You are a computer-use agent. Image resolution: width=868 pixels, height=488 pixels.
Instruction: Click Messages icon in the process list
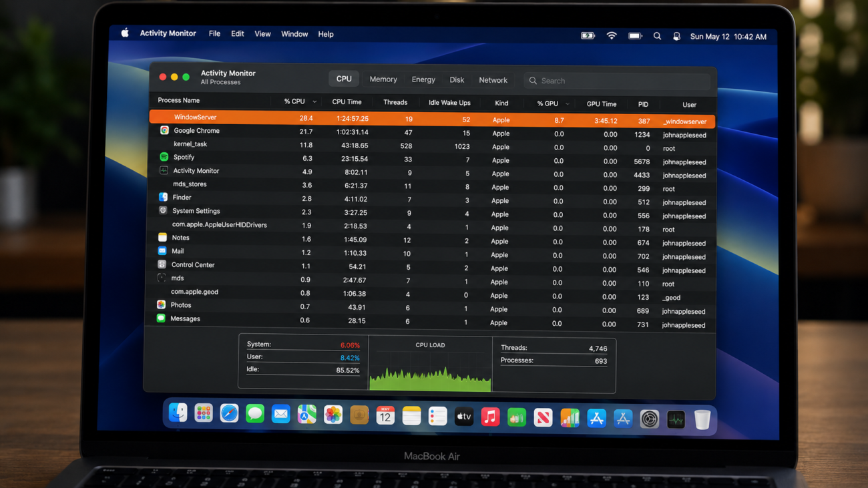pos(161,318)
